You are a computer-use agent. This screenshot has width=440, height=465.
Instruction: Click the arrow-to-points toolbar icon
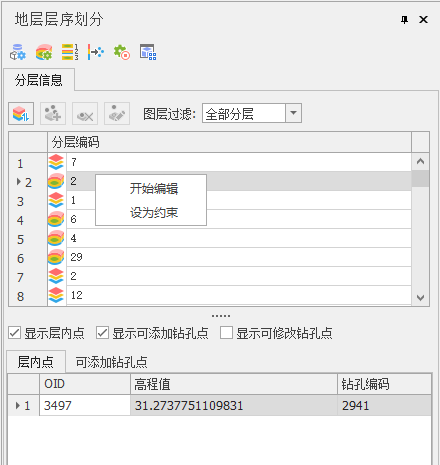[96, 52]
